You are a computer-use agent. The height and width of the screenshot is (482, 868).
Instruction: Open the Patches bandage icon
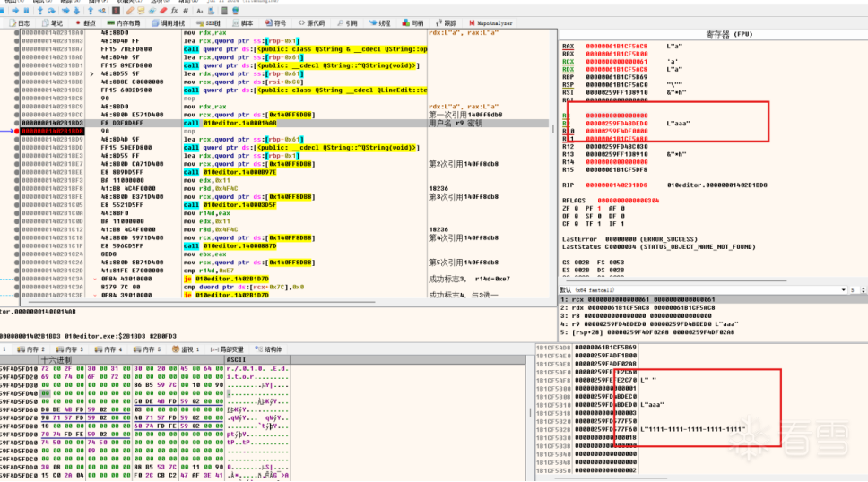click(130, 11)
